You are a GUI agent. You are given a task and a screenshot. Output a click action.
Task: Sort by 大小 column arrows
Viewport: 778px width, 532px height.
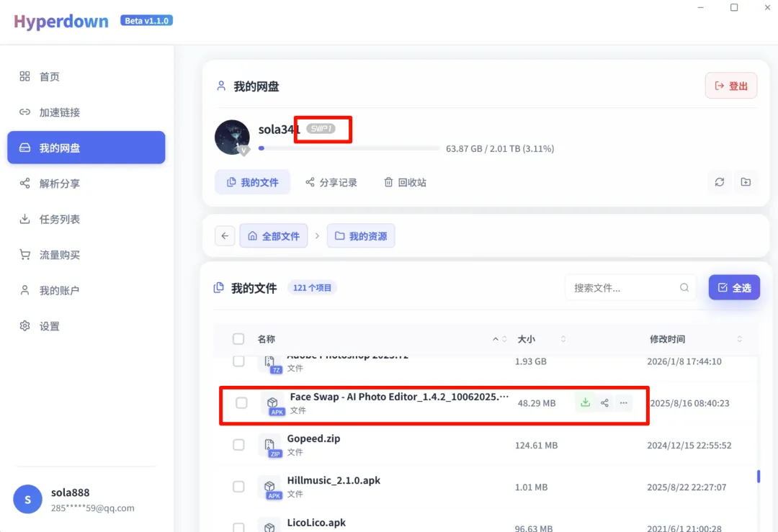pos(563,339)
